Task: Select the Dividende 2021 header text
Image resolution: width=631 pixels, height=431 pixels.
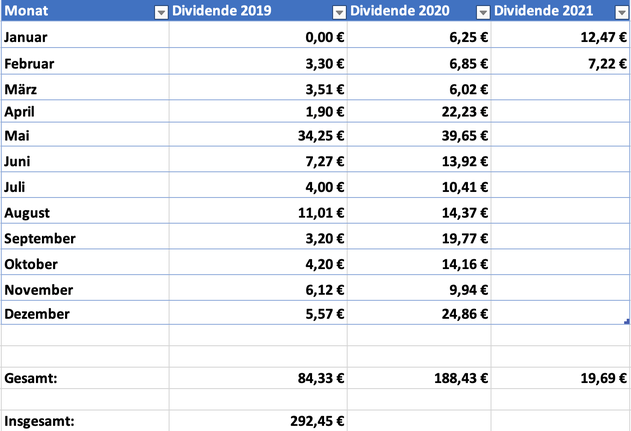Action: 543,10
